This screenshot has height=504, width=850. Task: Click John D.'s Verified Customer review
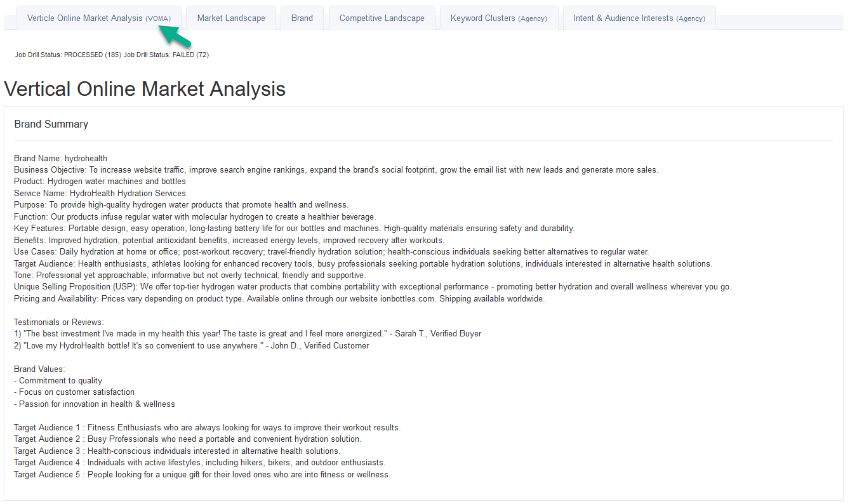pyautogui.click(x=191, y=345)
